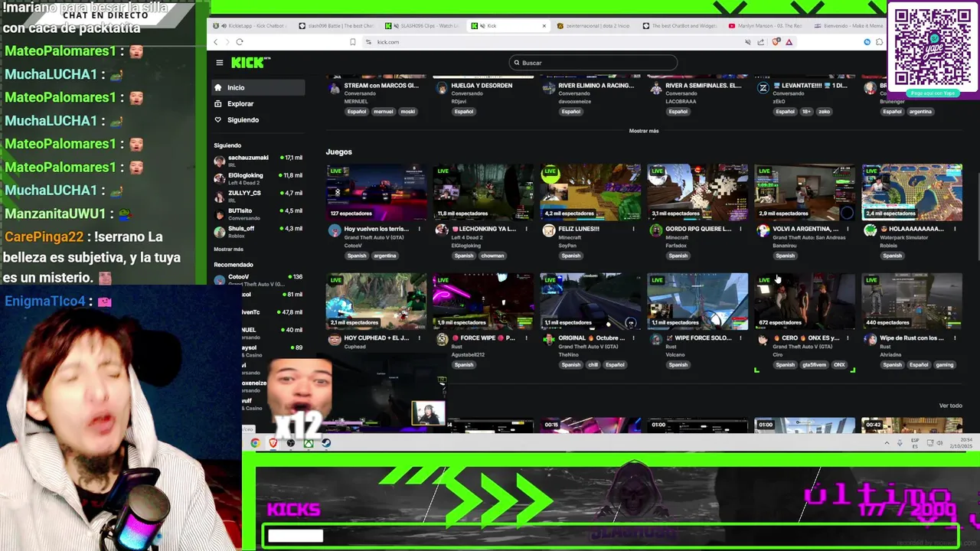Open options menu for 'HOLAAAAAAAAAA' stream
Viewport: 980px width, 551px height.
point(955,229)
